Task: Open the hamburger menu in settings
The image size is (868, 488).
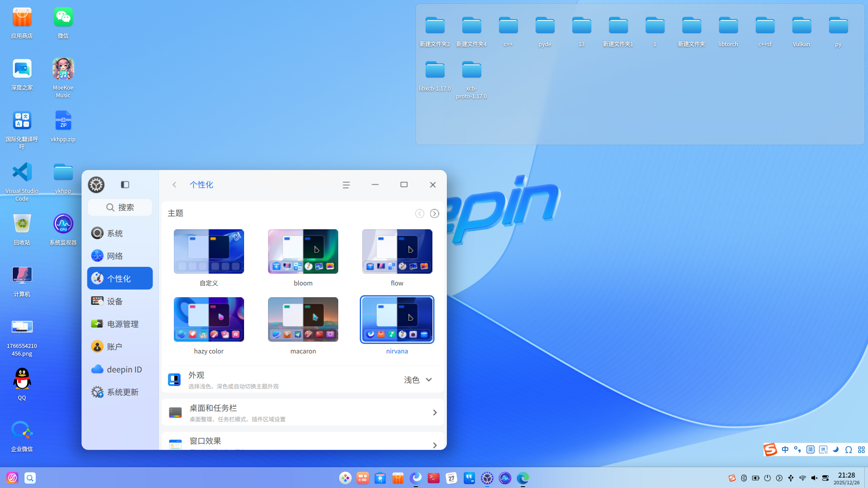Action: click(346, 185)
